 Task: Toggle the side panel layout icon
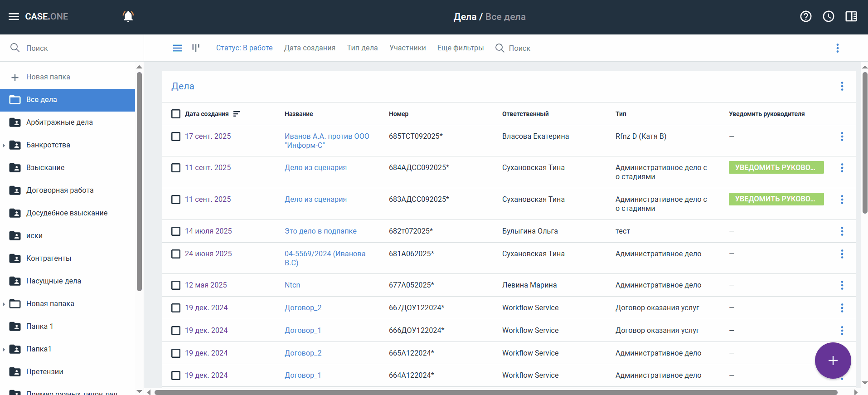click(851, 17)
